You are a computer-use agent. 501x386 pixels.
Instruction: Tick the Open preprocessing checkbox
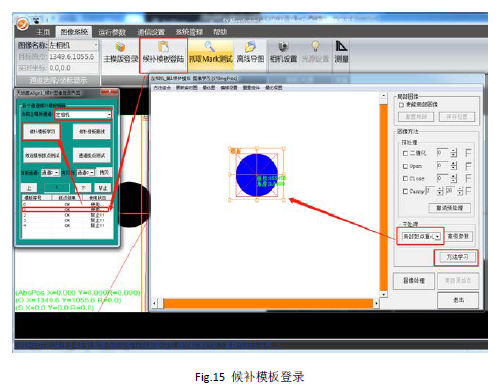click(405, 166)
